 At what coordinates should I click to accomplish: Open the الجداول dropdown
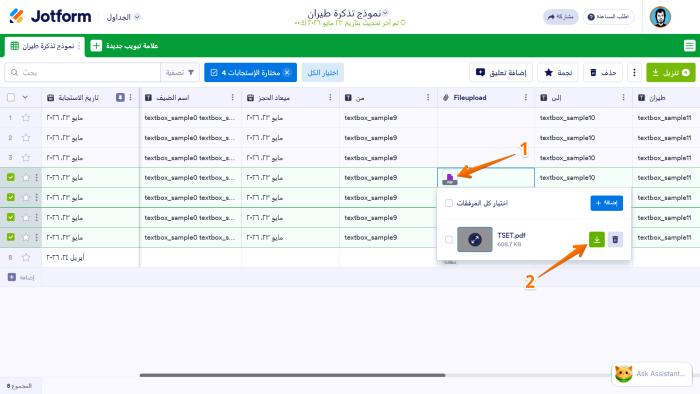[124, 17]
